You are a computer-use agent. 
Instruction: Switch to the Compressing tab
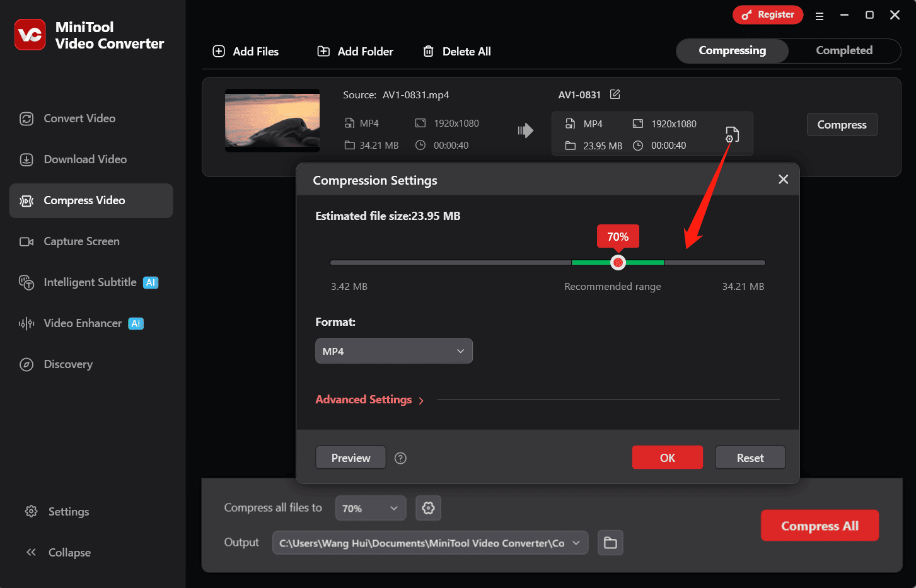point(733,50)
